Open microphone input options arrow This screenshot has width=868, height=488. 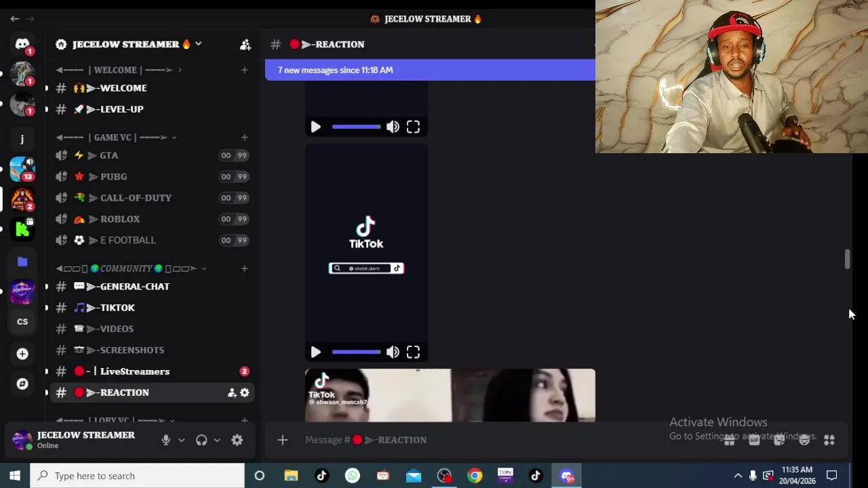181,441
